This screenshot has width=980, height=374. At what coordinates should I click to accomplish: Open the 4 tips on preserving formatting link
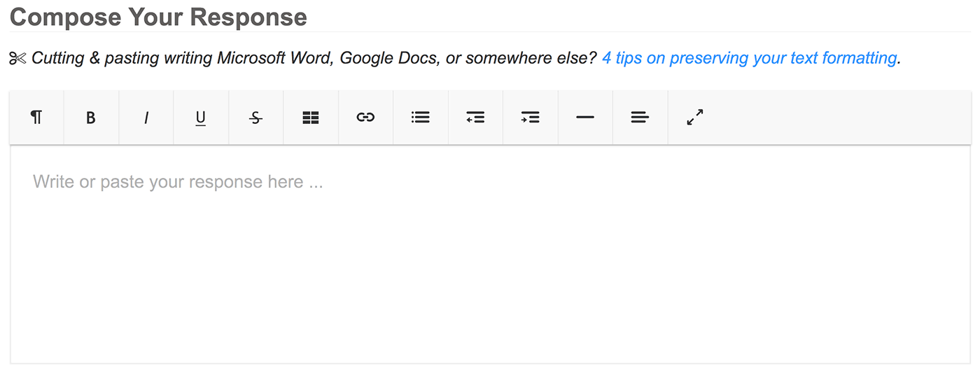(749, 58)
